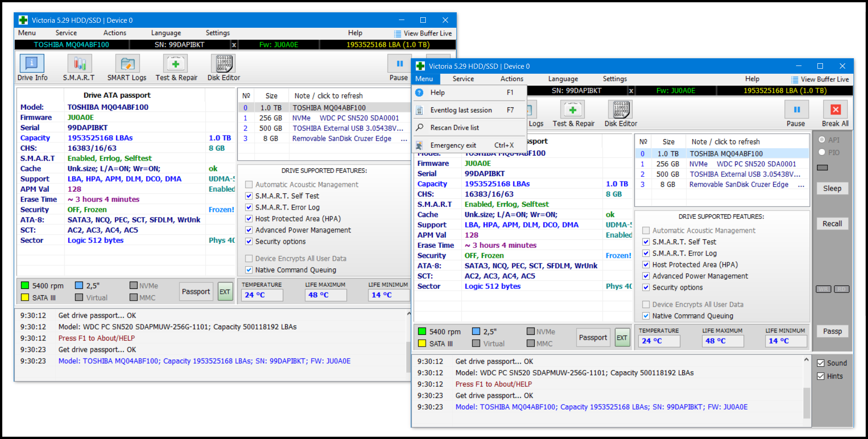Click the Emergency exit menu icon

click(x=419, y=145)
